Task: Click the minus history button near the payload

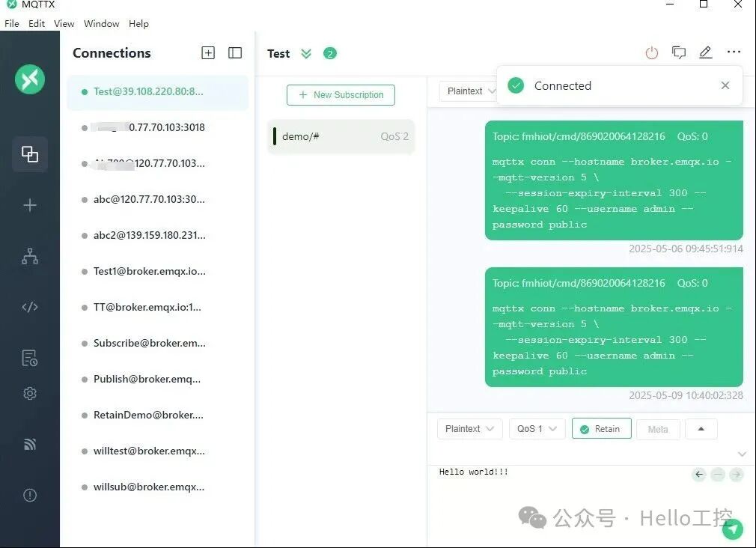Action: 718,475
